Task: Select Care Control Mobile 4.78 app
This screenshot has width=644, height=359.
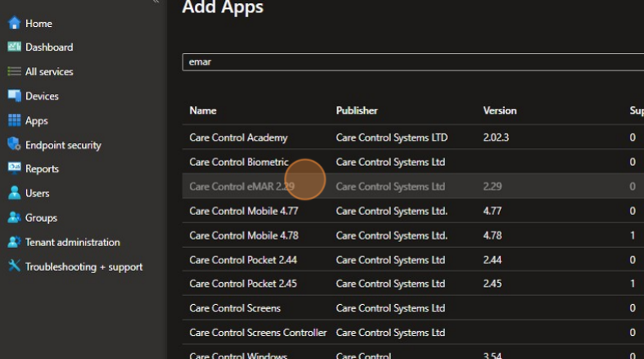Action: [x=243, y=236]
